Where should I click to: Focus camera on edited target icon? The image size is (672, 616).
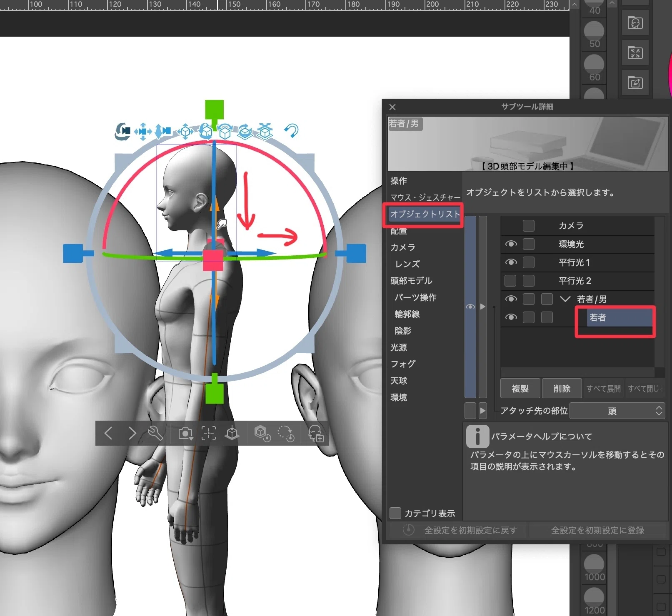click(x=209, y=433)
